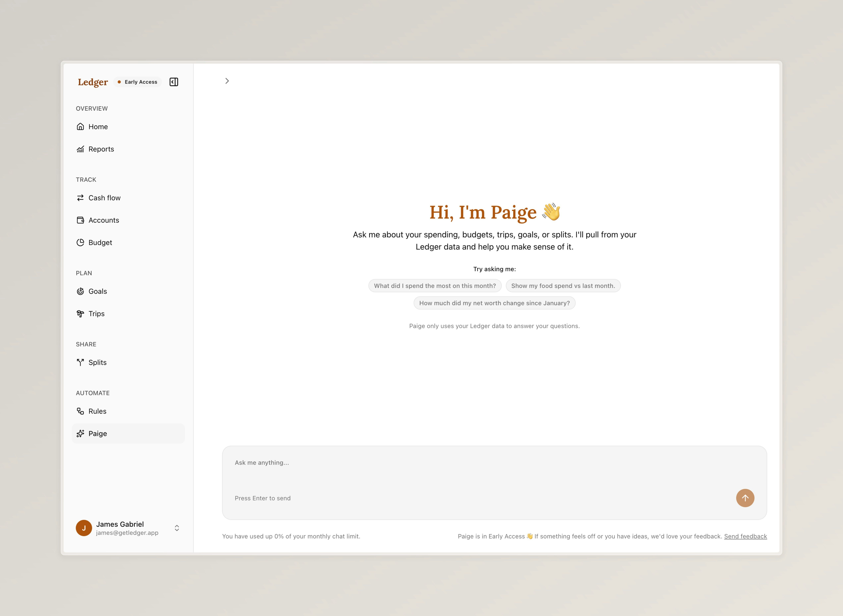Click the Home house icon
This screenshot has height=616, width=843.
point(80,127)
